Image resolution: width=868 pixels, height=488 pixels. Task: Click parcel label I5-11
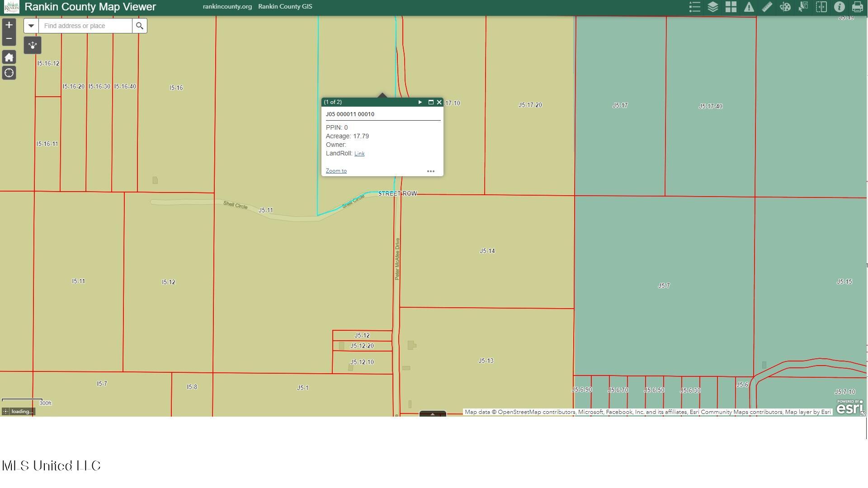tap(79, 282)
